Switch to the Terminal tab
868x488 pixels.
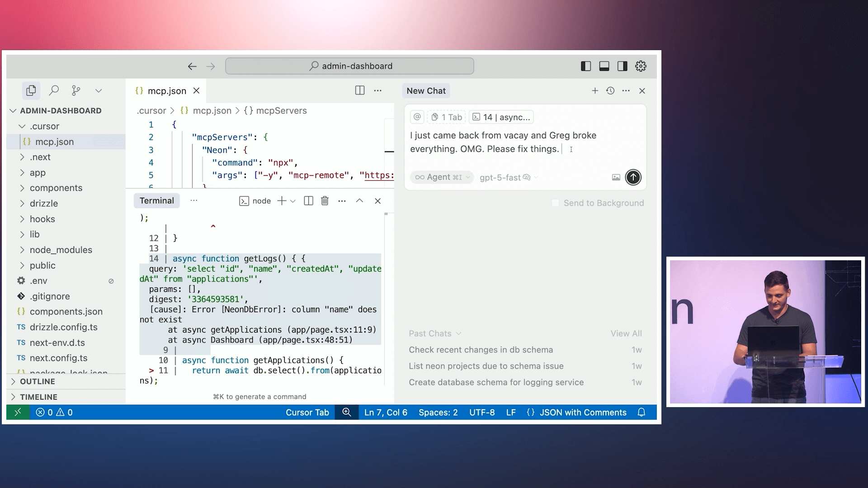[x=156, y=201]
